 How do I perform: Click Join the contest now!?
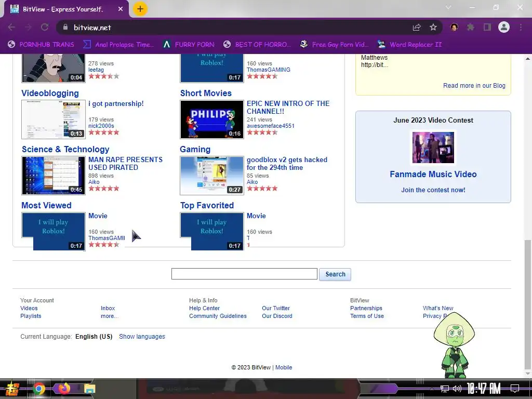pos(433,190)
